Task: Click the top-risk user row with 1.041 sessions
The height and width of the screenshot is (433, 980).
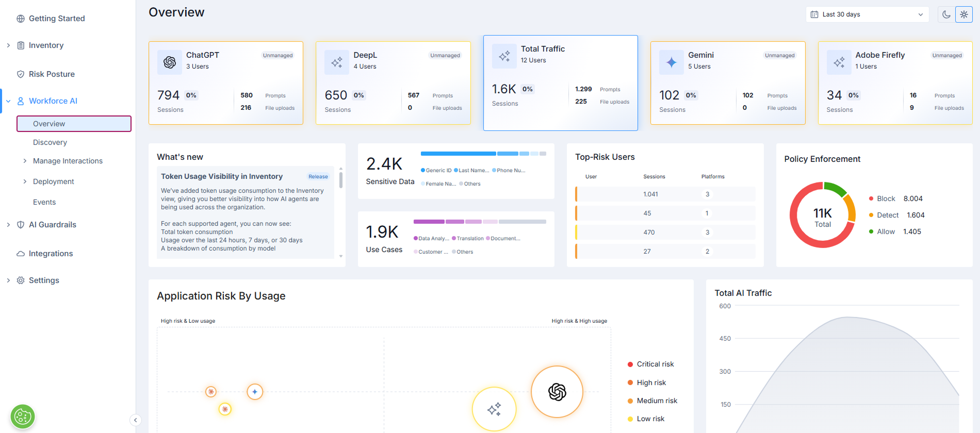Action: [665, 194]
